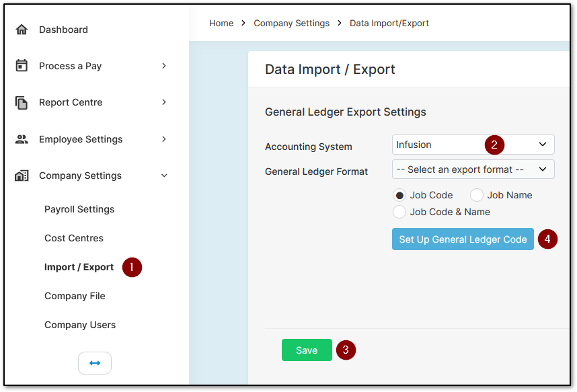Click the Dashboard home icon
Screen dimensions: 577x392
[x=22, y=30]
